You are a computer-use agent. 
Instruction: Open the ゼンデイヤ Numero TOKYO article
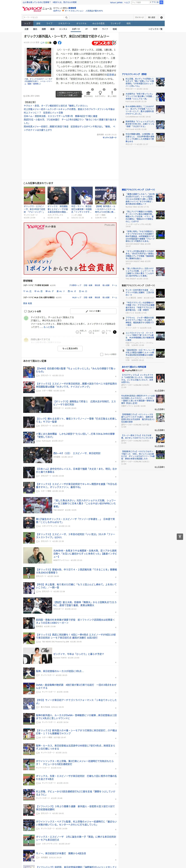pyautogui.click(x=78, y=654)
